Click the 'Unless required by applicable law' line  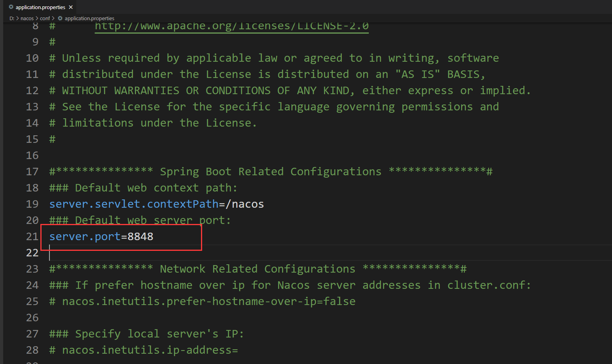pyautogui.click(x=274, y=58)
